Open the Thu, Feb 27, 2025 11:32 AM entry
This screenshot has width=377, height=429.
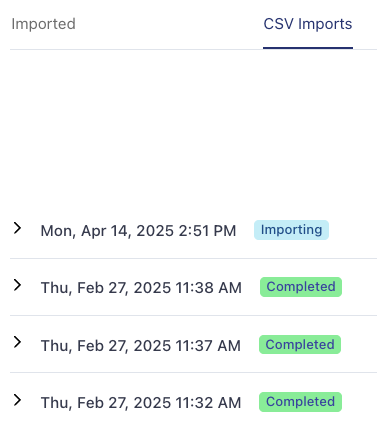pos(141,403)
